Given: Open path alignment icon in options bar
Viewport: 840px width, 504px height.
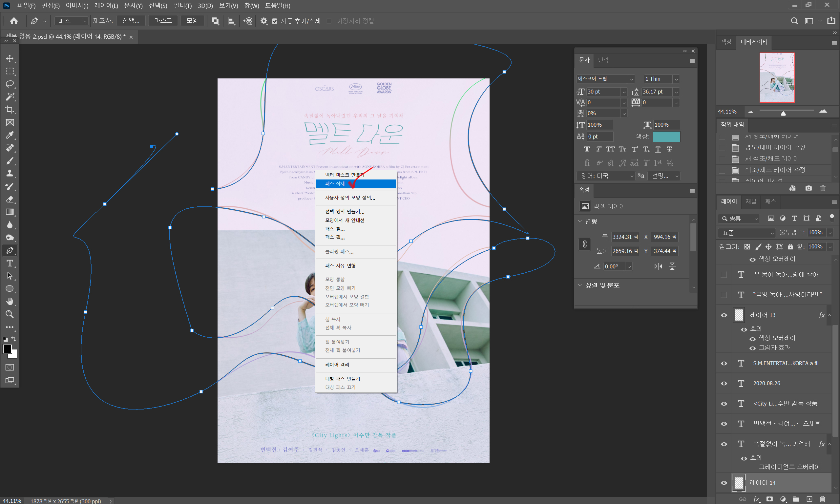Looking at the screenshot, I should click(x=231, y=21).
